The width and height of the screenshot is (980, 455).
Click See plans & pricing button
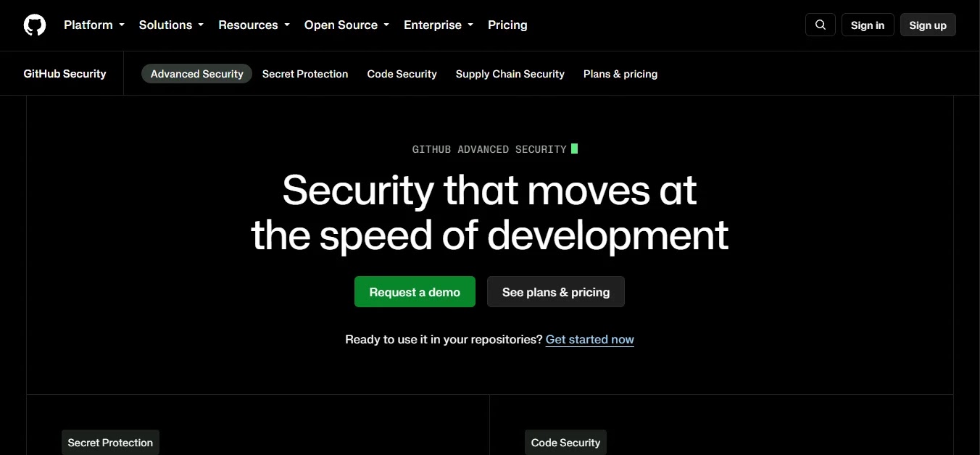coord(556,292)
